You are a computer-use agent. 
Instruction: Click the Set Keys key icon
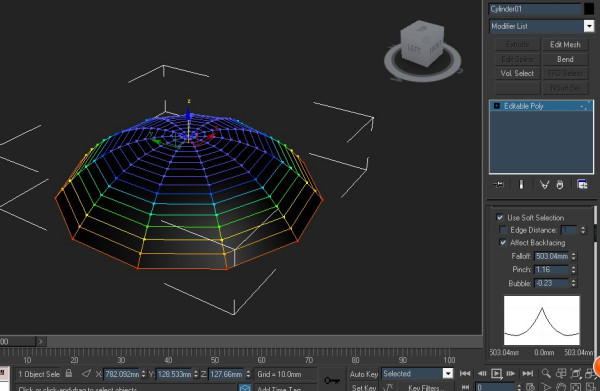(x=332, y=380)
